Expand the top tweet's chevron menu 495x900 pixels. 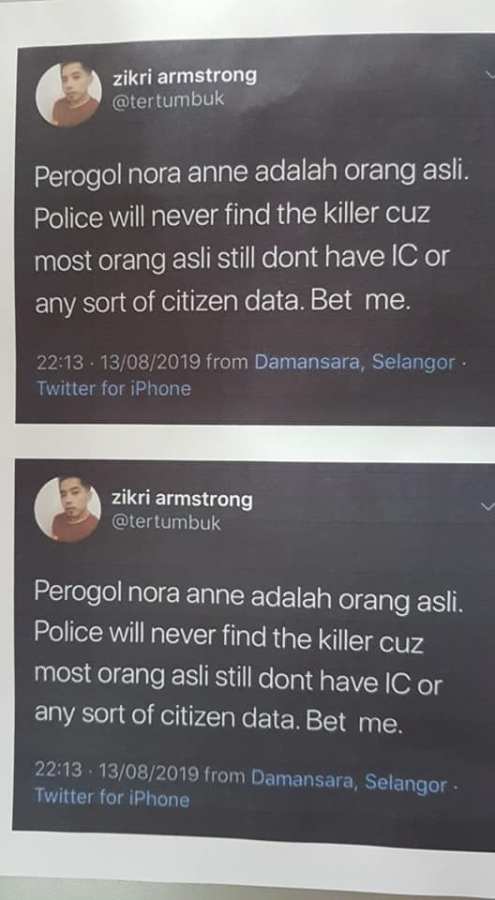[490, 73]
